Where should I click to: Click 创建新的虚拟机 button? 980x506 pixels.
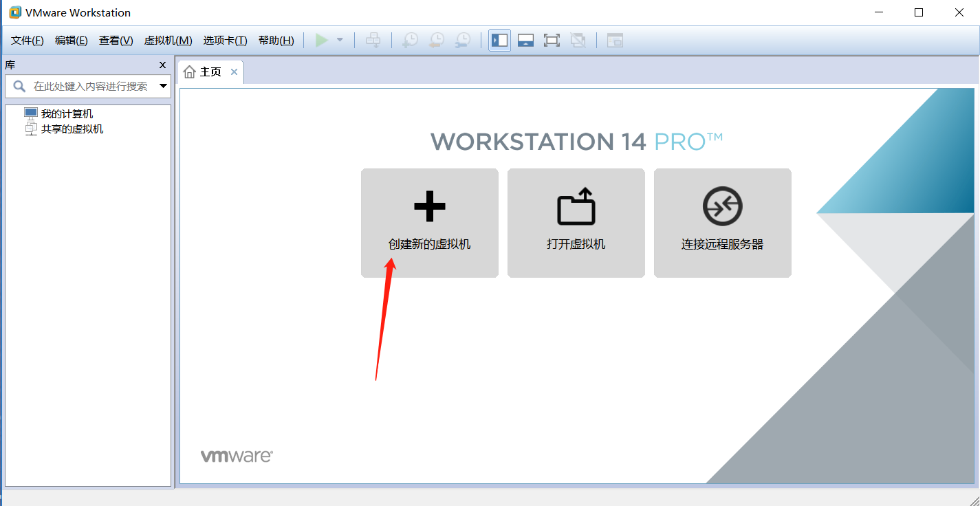pos(430,223)
